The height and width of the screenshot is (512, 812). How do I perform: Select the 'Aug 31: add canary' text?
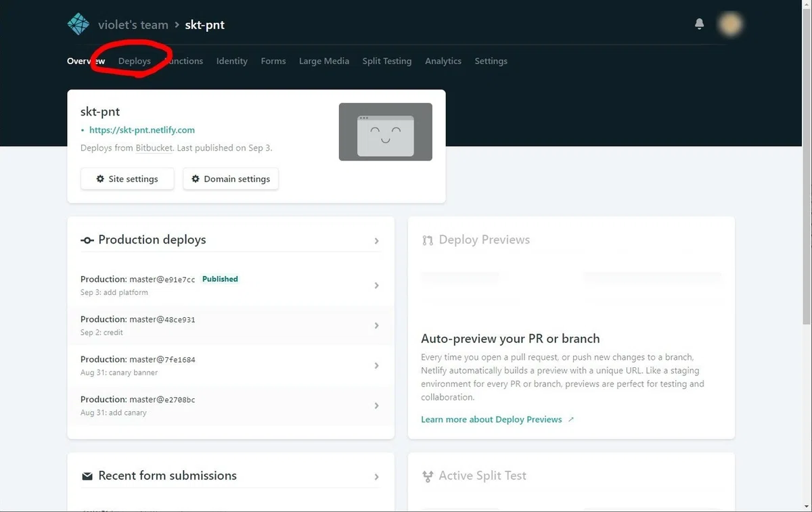(x=114, y=413)
